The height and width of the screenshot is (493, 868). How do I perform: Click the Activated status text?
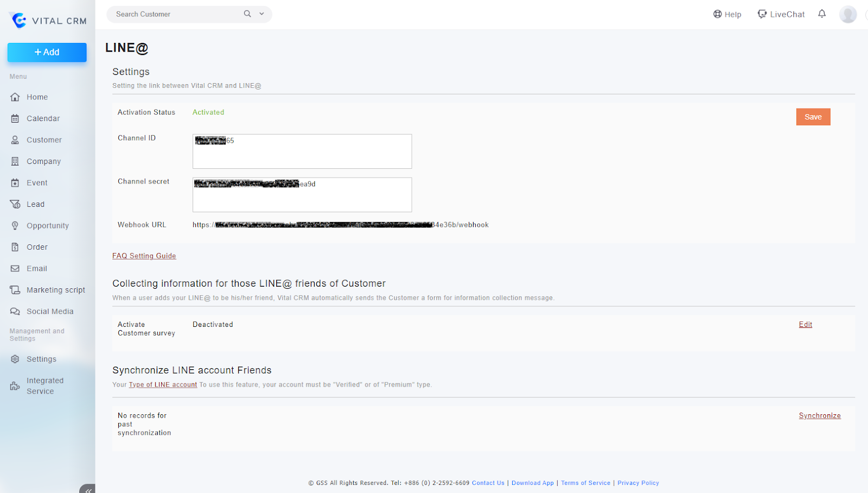point(208,112)
